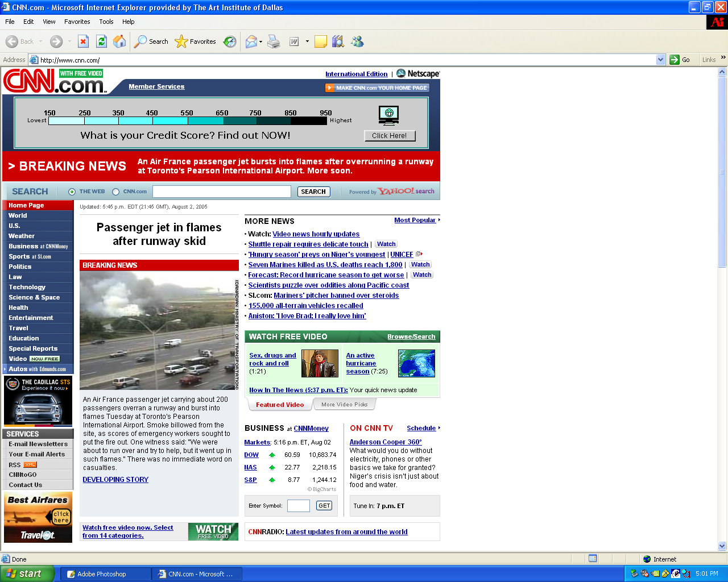Click the credit score computer icon
The width and height of the screenshot is (728, 582).
(x=389, y=115)
